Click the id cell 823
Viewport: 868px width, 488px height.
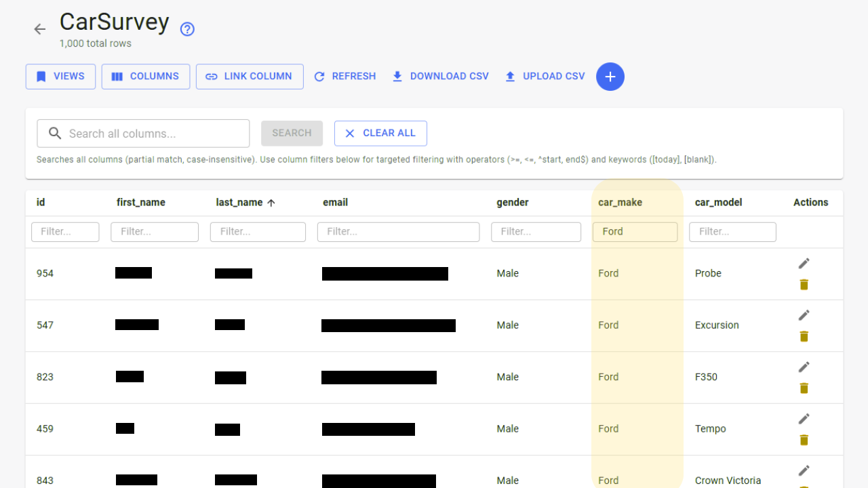[45, 378]
